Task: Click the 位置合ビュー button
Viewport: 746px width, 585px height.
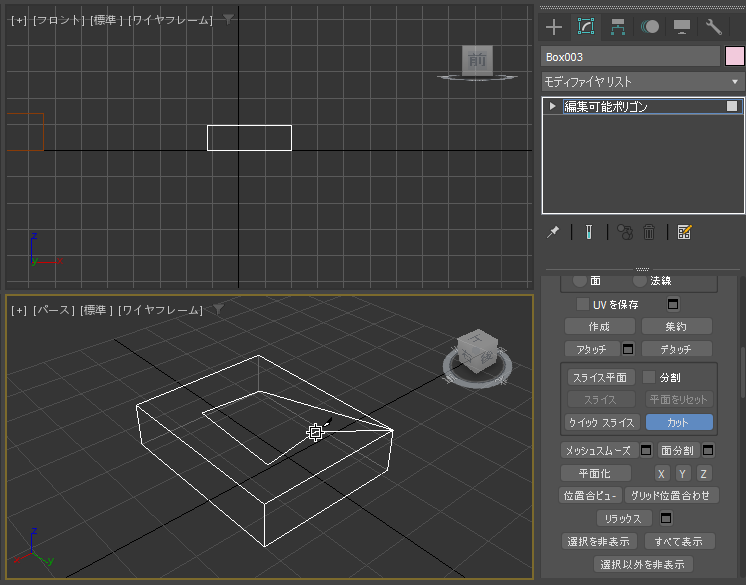Action: [590, 496]
